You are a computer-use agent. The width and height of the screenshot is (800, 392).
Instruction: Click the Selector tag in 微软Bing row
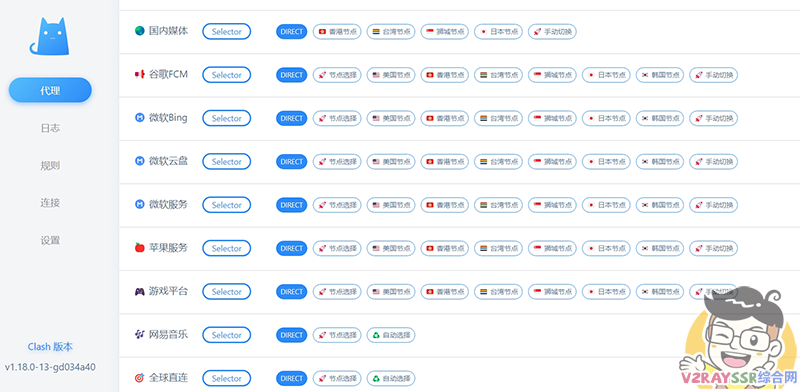click(227, 118)
